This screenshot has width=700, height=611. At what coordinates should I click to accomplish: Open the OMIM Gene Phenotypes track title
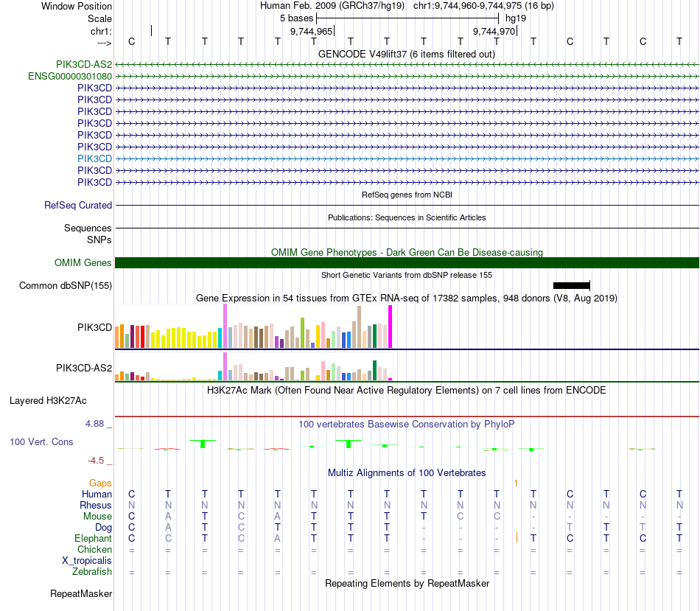407,252
